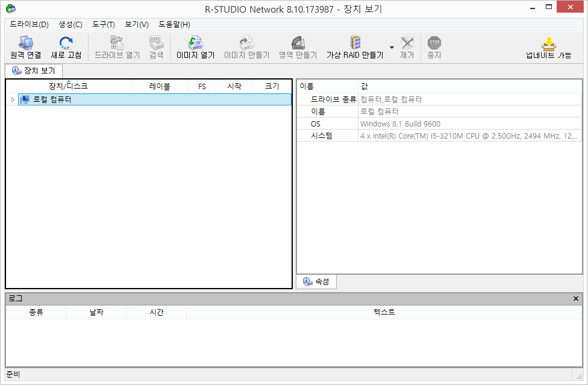
Task: Refresh devices with 새로 고침
Action: 66,43
